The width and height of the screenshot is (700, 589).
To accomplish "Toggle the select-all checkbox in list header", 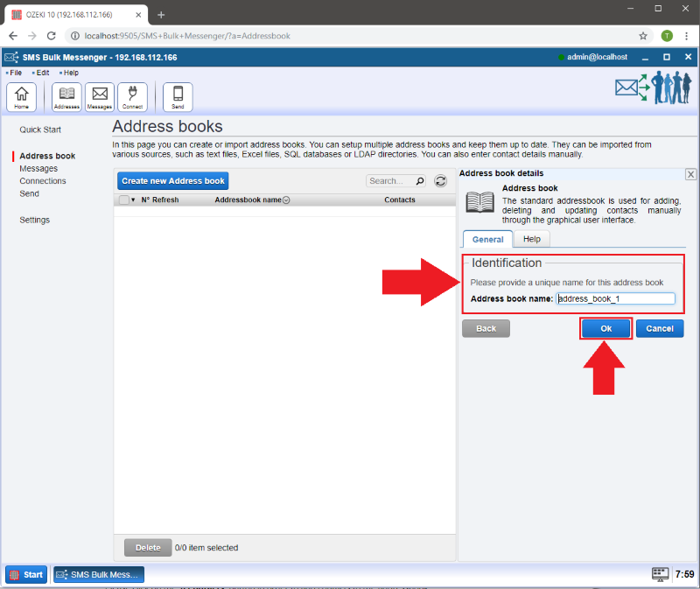I will point(123,200).
